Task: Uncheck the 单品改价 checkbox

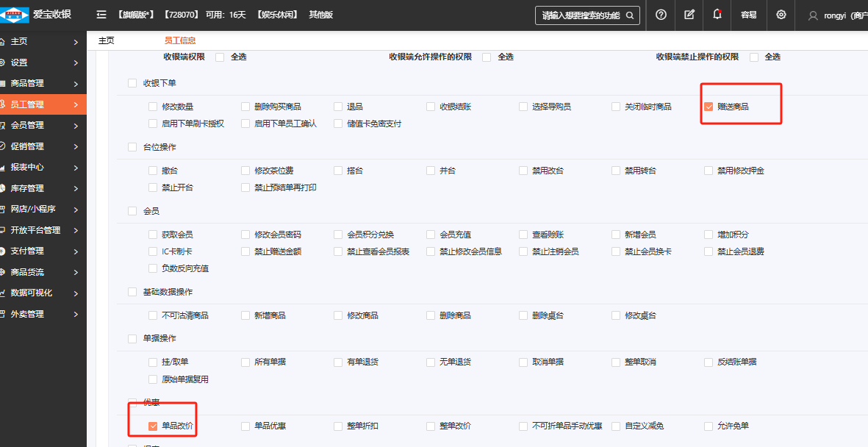Action: coord(153,426)
